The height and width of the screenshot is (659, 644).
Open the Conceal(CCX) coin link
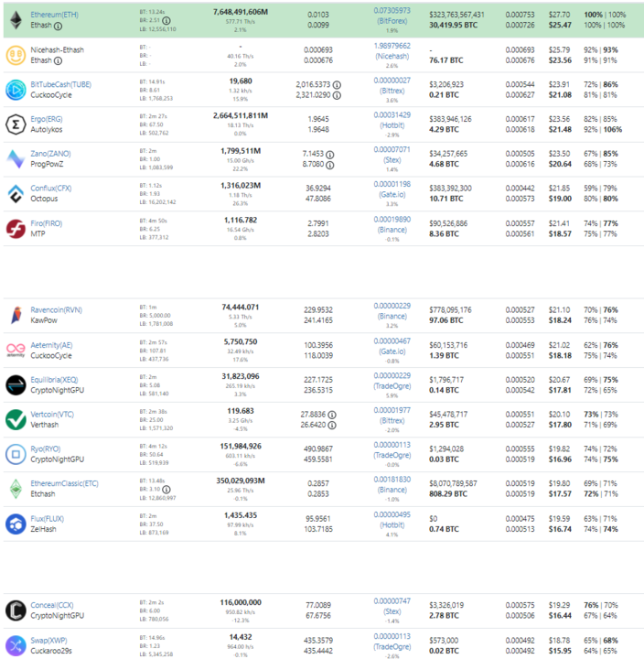coord(51,605)
